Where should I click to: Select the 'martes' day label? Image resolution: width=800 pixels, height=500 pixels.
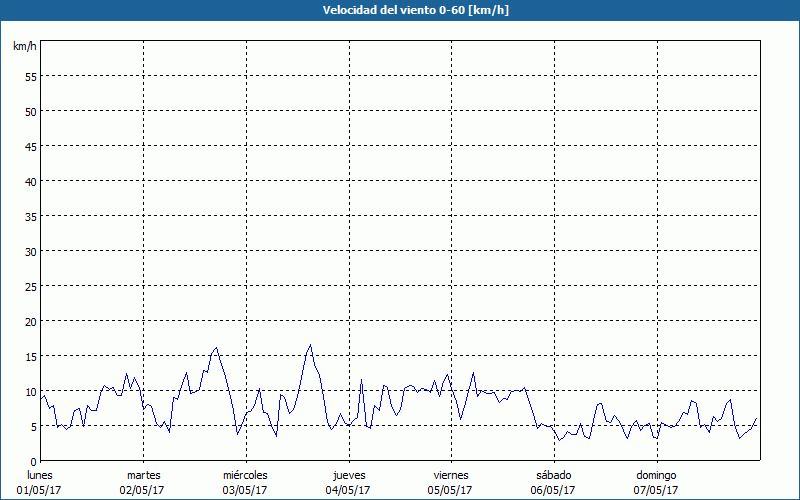click(143, 475)
